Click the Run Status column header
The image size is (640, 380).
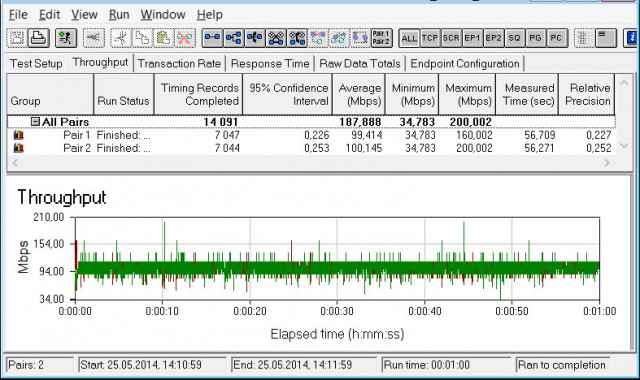[x=124, y=94]
